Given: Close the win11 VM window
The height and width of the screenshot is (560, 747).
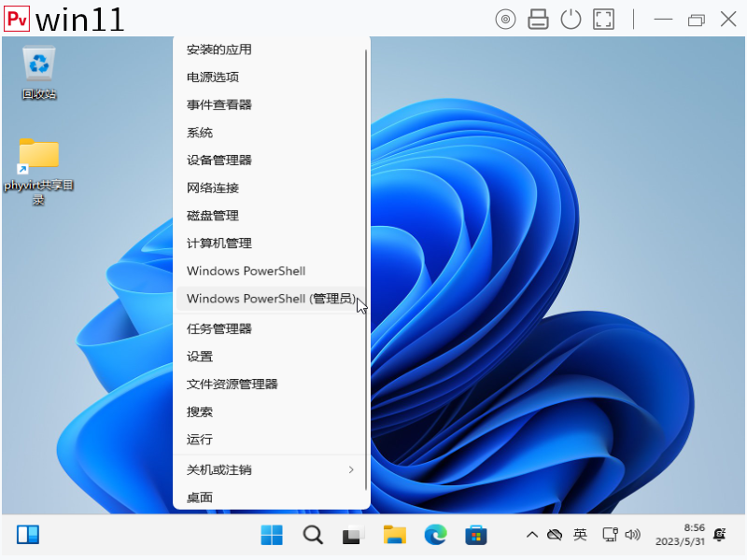Looking at the screenshot, I should 728,20.
